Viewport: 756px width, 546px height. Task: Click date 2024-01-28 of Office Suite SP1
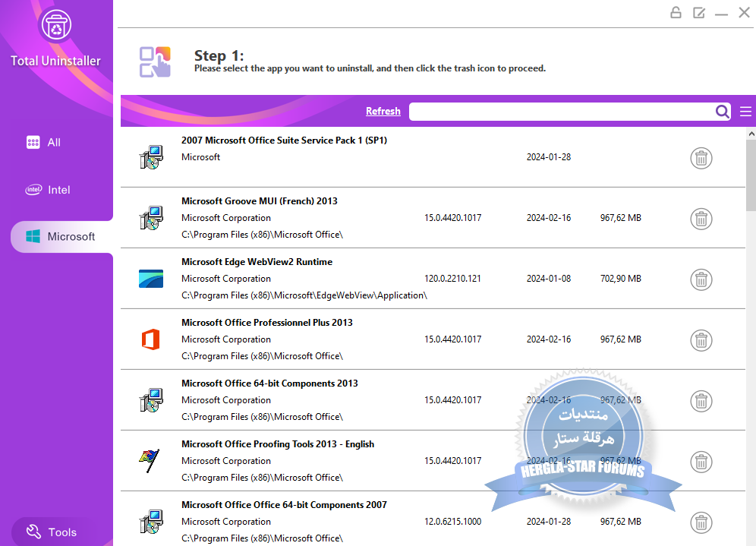click(x=549, y=157)
